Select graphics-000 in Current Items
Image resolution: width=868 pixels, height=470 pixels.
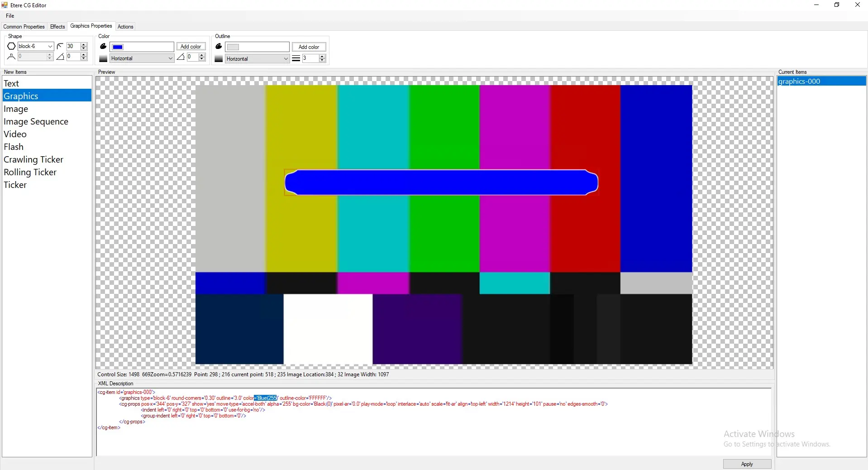[x=799, y=82]
